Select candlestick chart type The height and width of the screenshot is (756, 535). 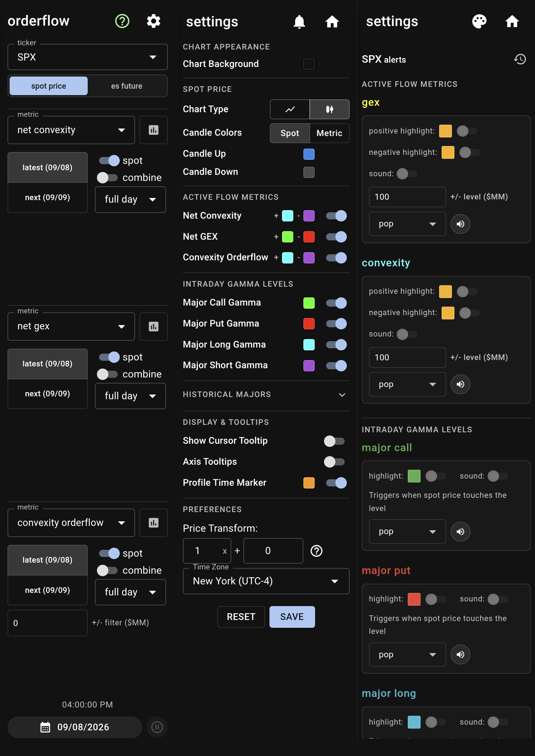pyautogui.click(x=329, y=109)
